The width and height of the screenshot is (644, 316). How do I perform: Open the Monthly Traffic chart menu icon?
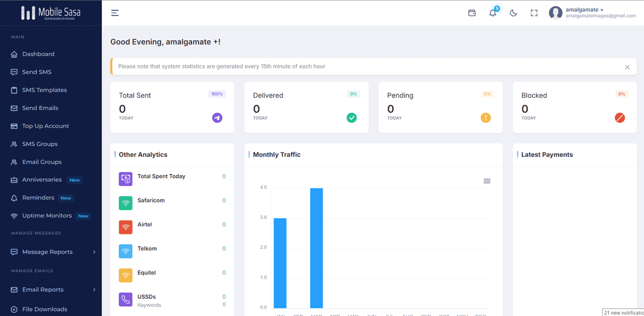click(487, 181)
